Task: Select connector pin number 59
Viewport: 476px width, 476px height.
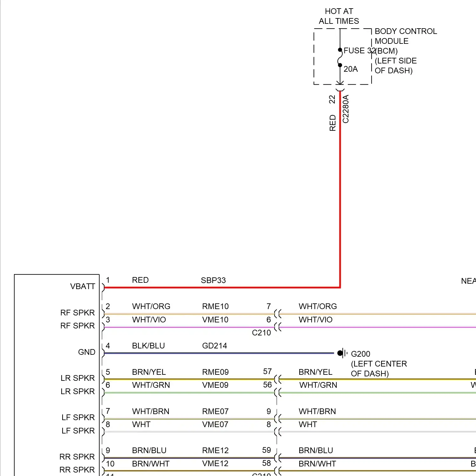Action: [x=267, y=450]
